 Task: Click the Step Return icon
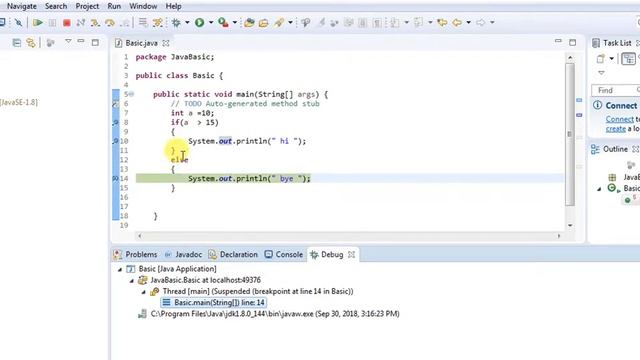(125, 22)
